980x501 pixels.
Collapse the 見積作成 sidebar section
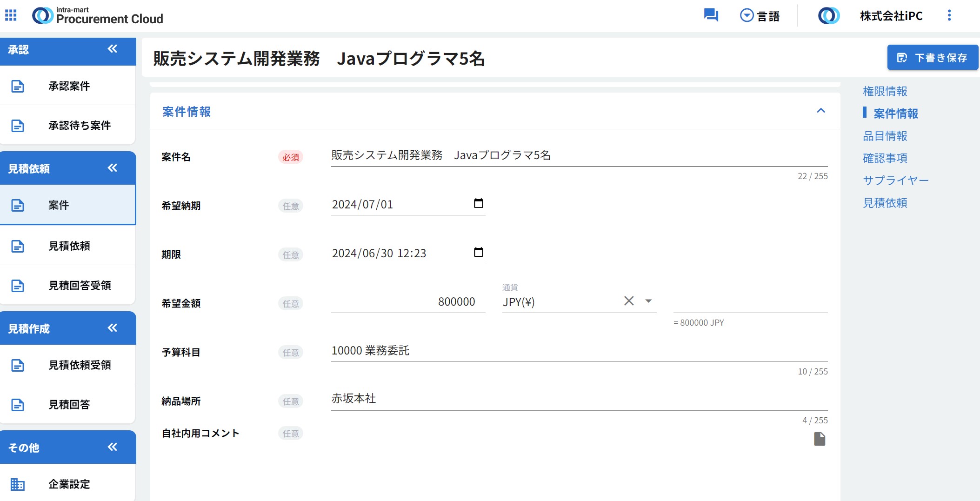point(113,328)
